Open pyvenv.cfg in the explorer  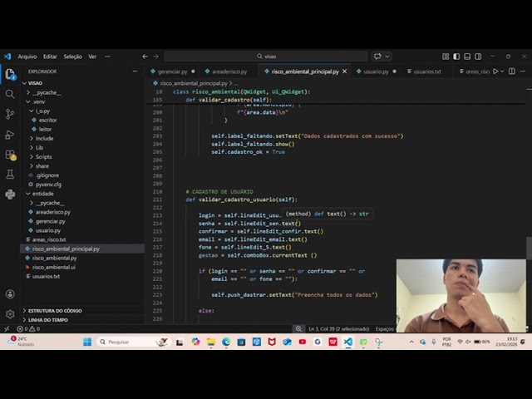pos(48,185)
